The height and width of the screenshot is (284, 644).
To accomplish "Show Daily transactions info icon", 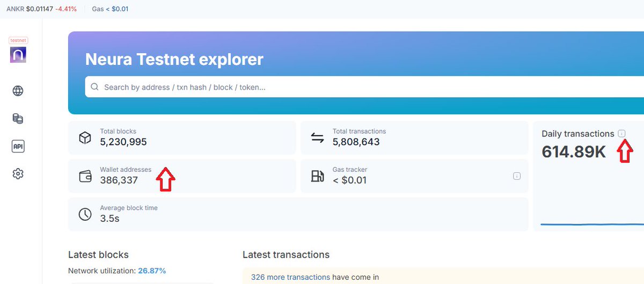I will click(x=622, y=133).
